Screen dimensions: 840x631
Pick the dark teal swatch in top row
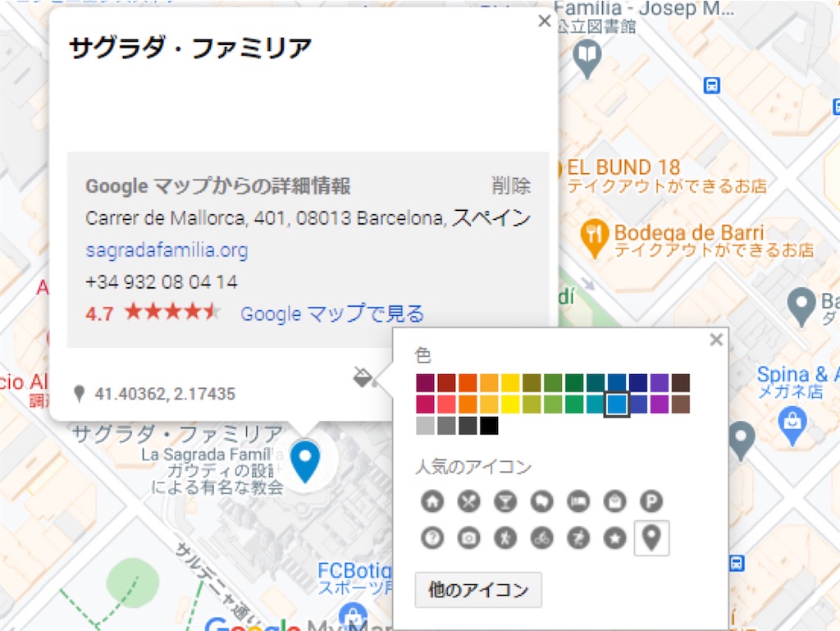tap(596, 383)
